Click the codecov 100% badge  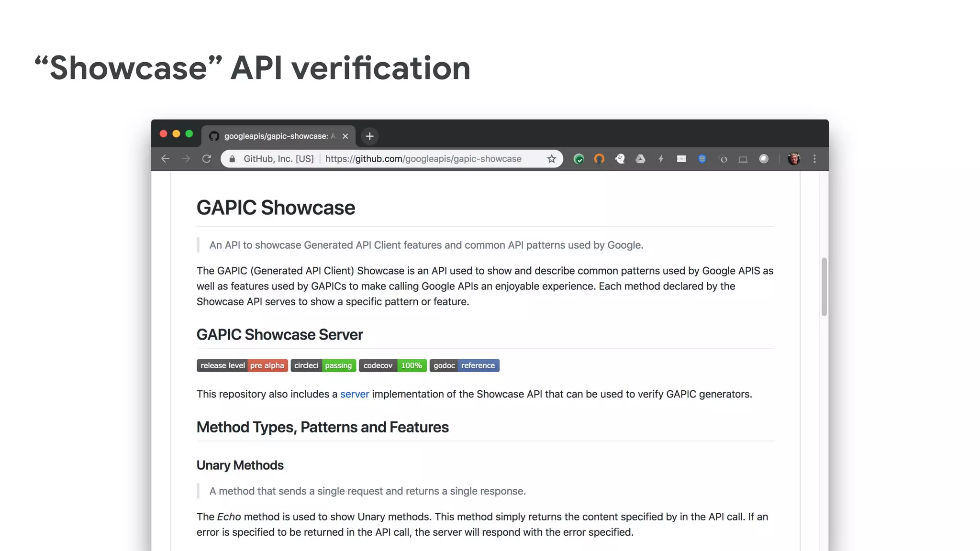(392, 365)
